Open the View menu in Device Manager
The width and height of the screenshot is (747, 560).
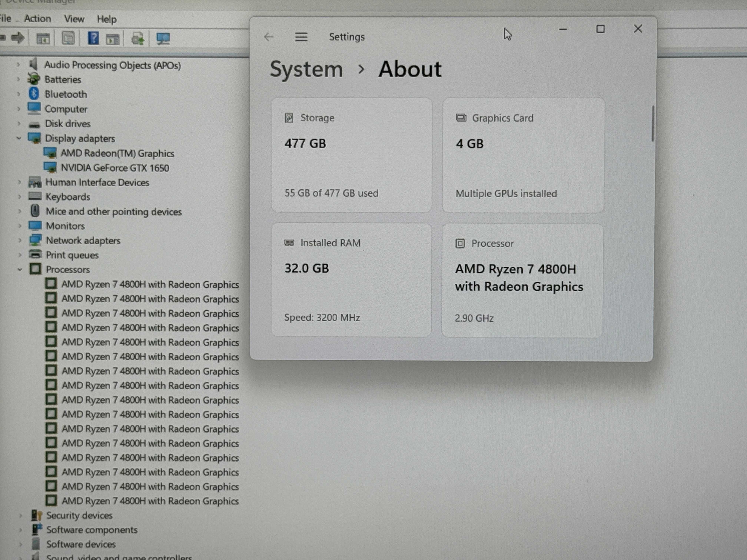coord(74,19)
